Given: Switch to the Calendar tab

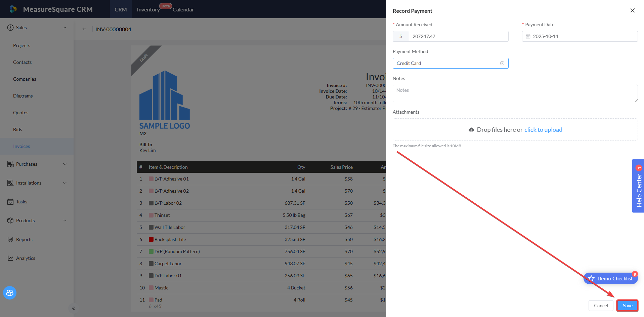Looking at the screenshot, I should (x=183, y=9).
